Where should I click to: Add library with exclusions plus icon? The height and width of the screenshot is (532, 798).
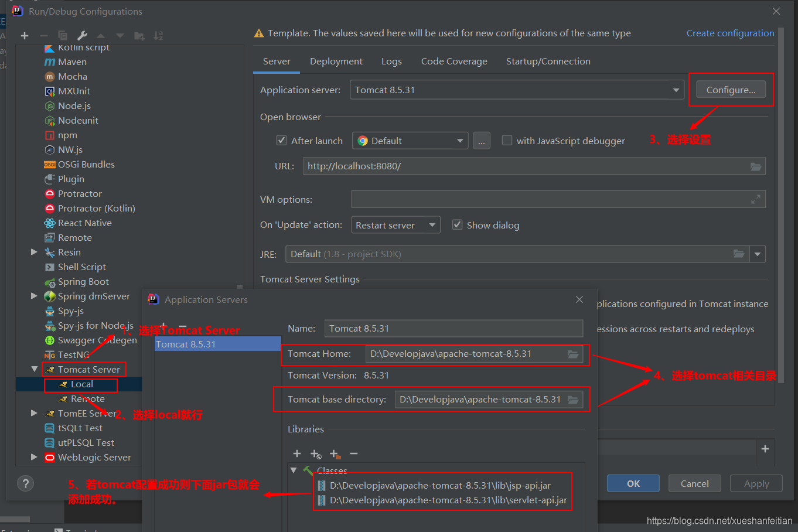point(335,454)
